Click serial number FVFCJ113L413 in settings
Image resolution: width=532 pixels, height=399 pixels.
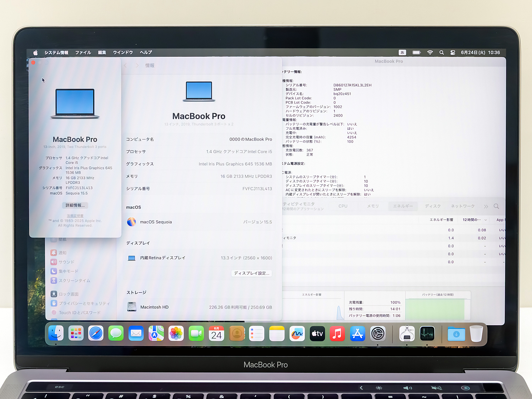[x=257, y=189]
